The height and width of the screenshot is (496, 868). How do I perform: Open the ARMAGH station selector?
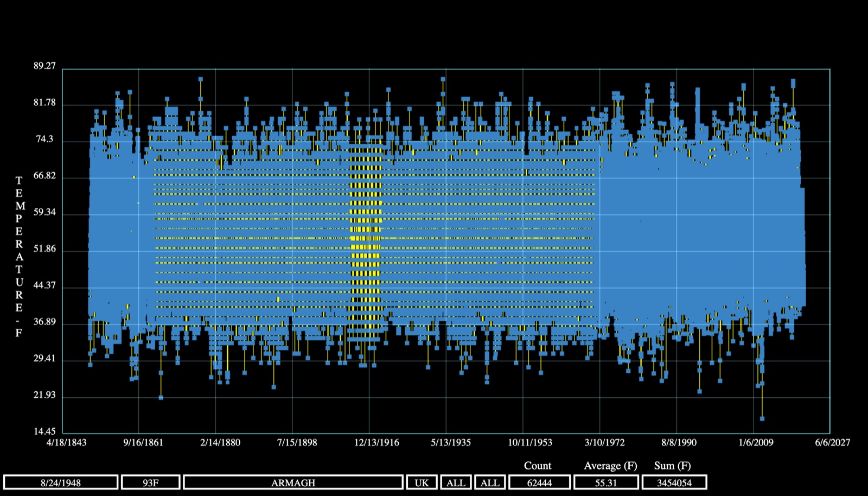click(x=293, y=482)
